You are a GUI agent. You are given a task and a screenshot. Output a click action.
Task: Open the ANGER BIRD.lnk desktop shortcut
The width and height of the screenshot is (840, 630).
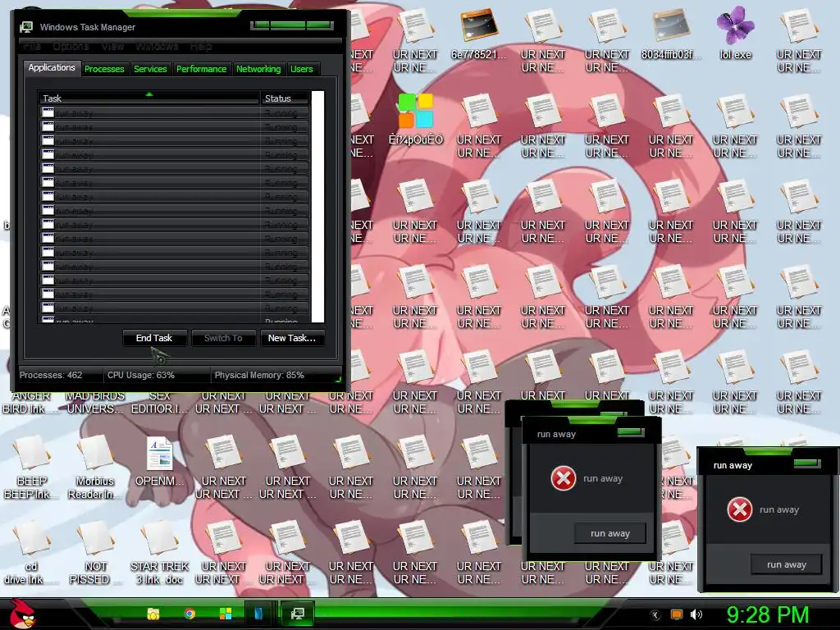pos(31,402)
